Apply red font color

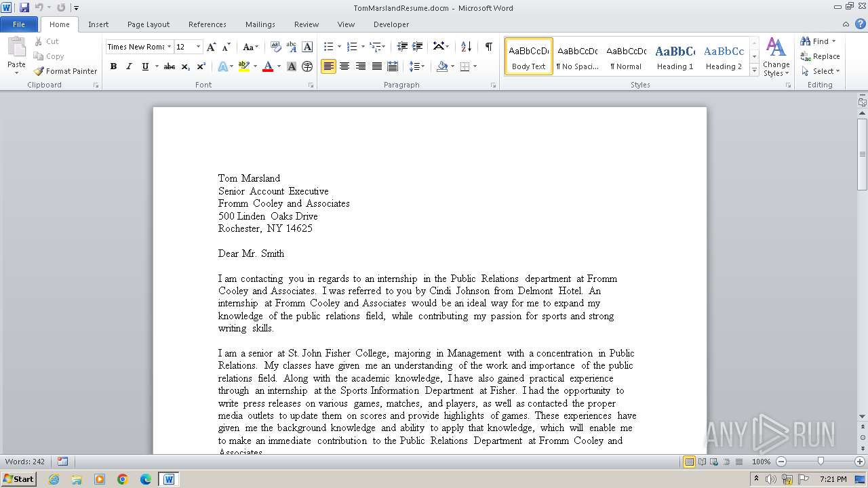(x=268, y=66)
